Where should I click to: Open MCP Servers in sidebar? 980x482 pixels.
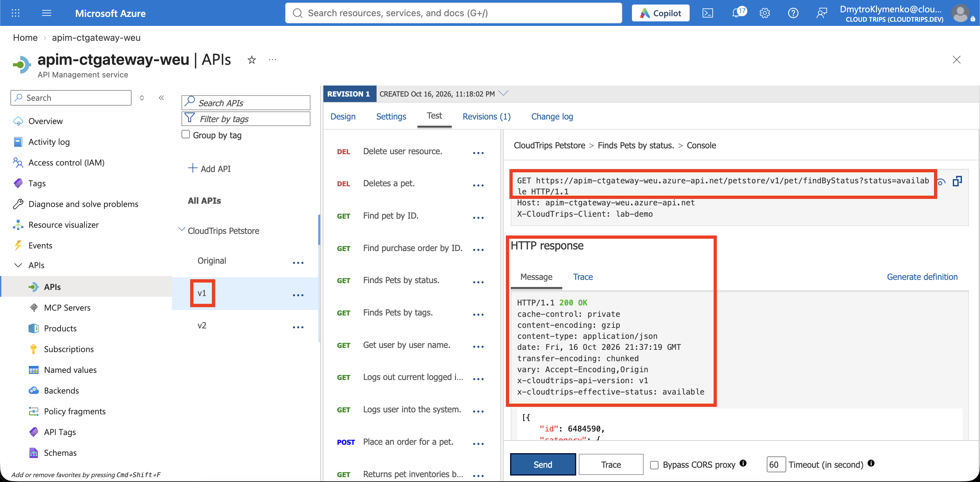click(x=67, y=308)
